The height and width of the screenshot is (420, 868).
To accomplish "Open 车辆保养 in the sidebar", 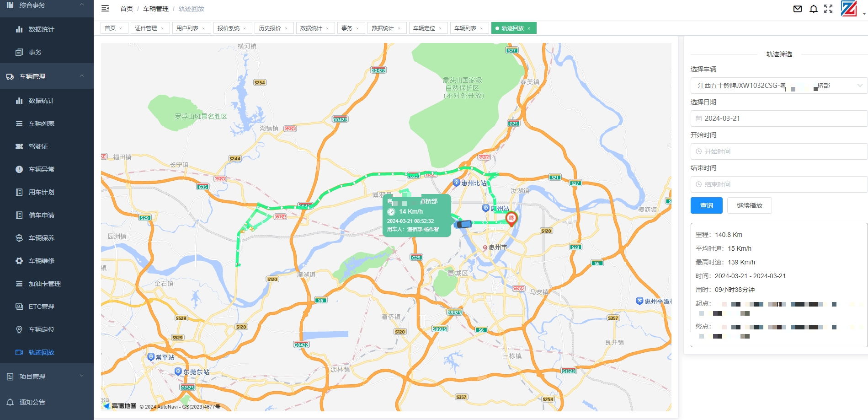I will pos(47,238).
